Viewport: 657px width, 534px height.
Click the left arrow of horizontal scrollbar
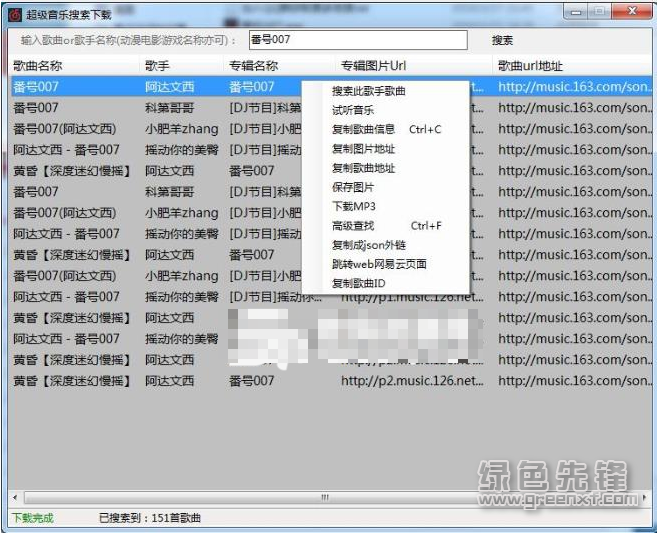coord(15,498)
